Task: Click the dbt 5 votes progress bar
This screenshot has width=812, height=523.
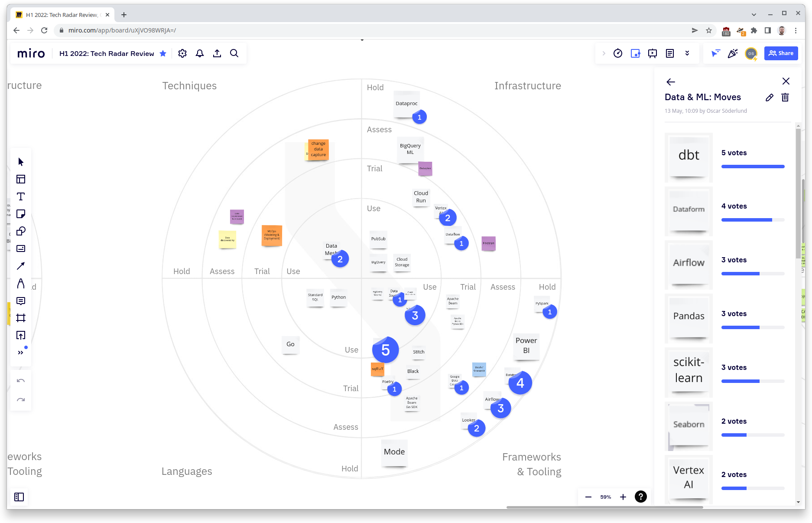Action: click(753, 167)
